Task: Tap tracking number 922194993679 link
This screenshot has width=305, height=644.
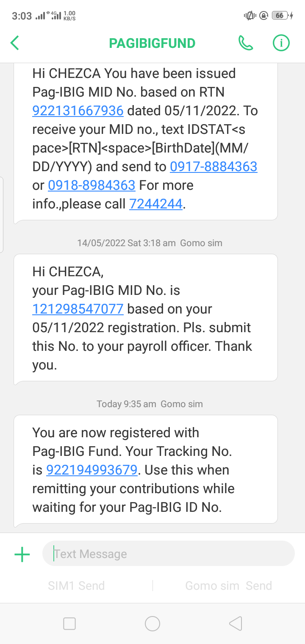Action: click(x=91, y=470)
